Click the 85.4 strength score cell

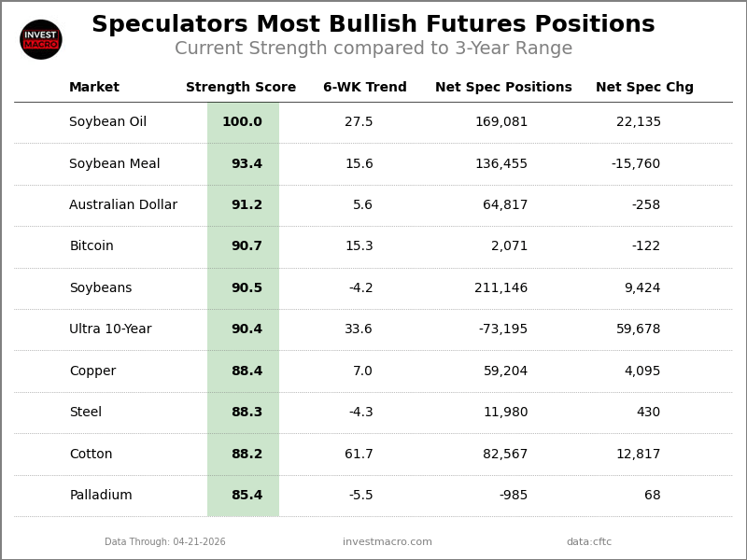tap(247, 496)
